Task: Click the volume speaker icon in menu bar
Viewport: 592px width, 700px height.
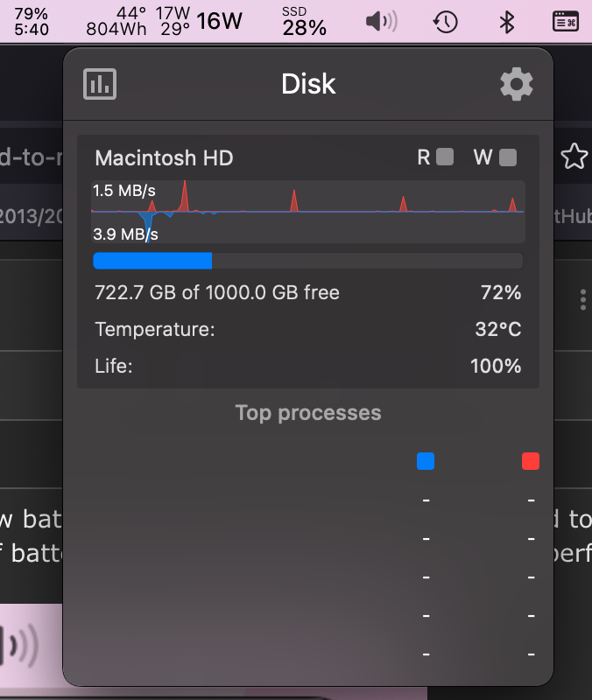Action: [x=381, y=21]
